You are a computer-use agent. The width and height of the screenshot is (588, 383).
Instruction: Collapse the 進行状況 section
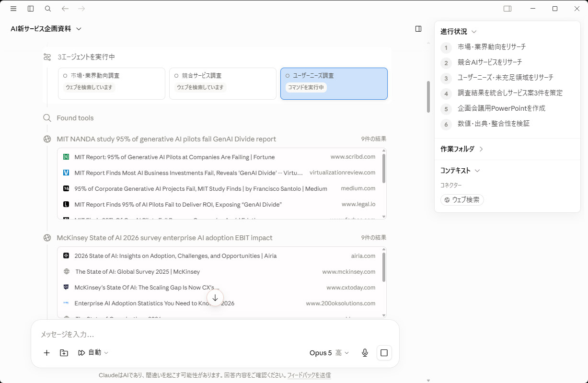click(x=459, y=32)
